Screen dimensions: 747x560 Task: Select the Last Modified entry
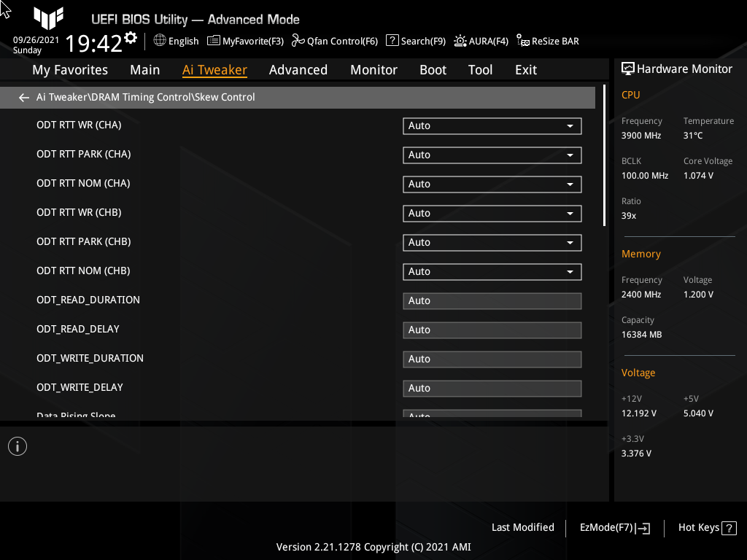pos(522,527)
